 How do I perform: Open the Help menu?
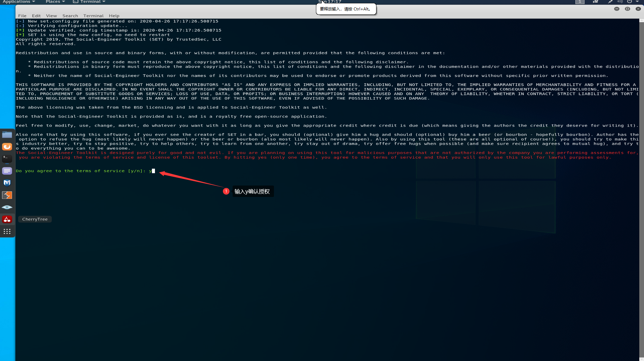tap(114, 16)
